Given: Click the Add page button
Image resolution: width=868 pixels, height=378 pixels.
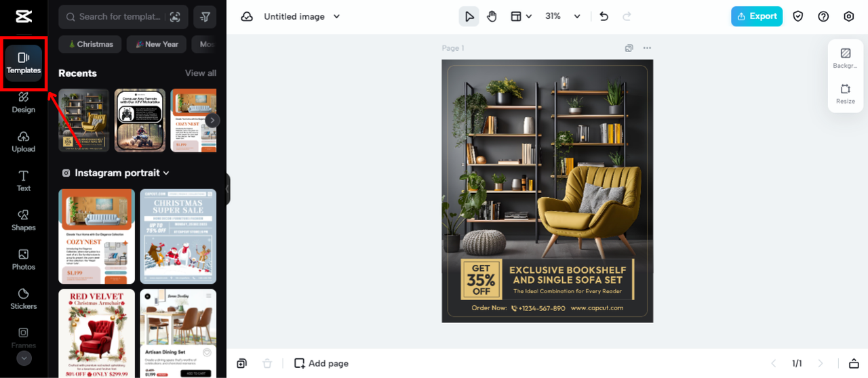Looking at the screenshot, I should coord(321,364).
